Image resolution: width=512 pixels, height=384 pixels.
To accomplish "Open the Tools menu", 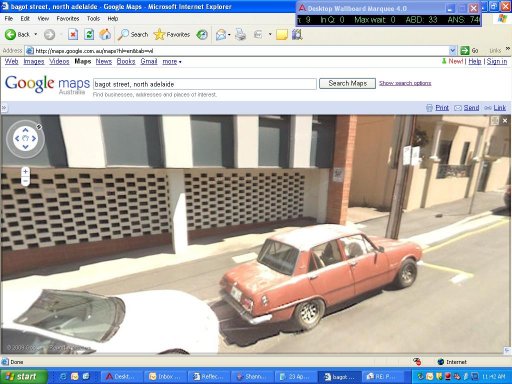I will 93,19.
